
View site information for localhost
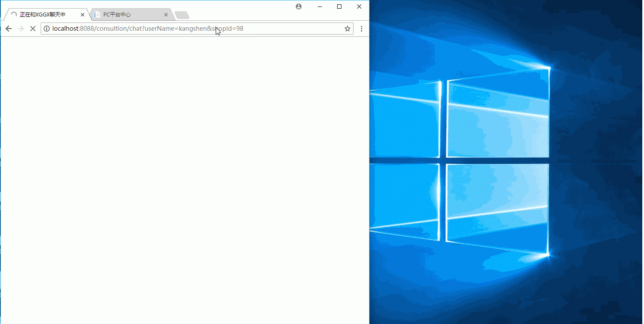(x=47, y=29)
